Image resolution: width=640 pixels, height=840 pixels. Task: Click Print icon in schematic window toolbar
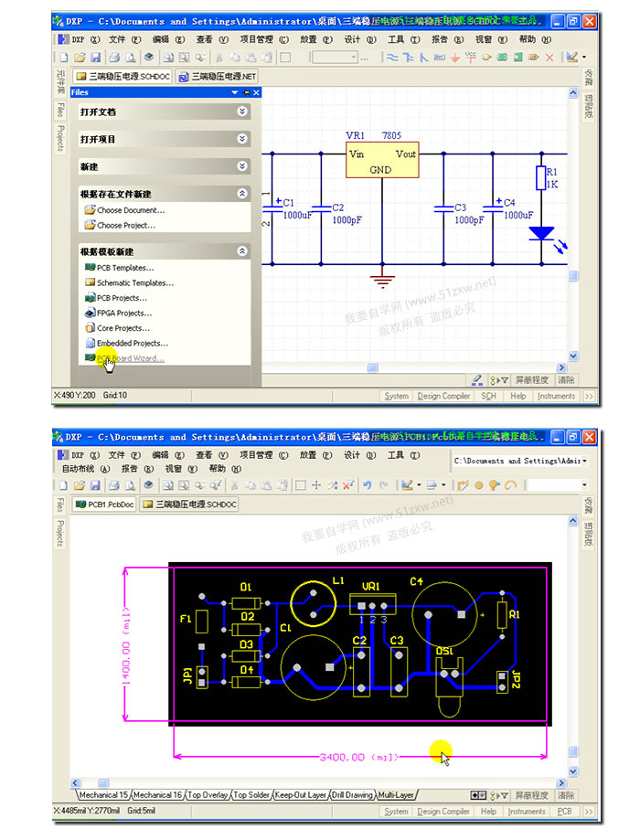click(114, 58)
